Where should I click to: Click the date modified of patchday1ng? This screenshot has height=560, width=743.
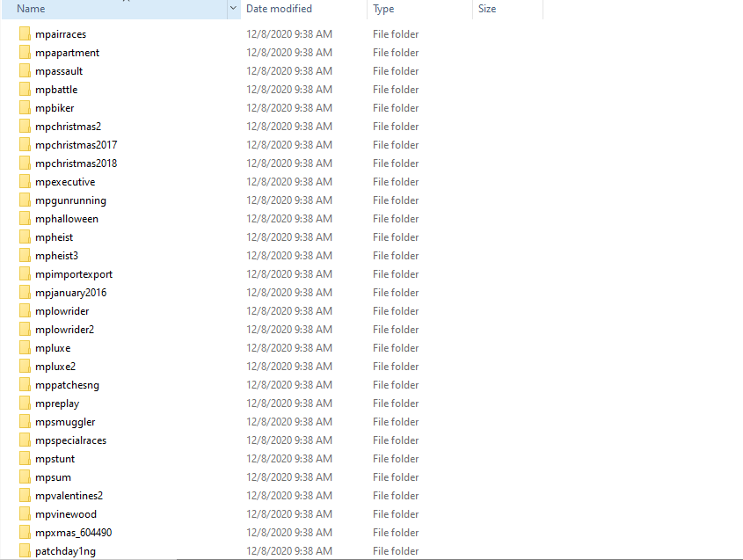289,551
